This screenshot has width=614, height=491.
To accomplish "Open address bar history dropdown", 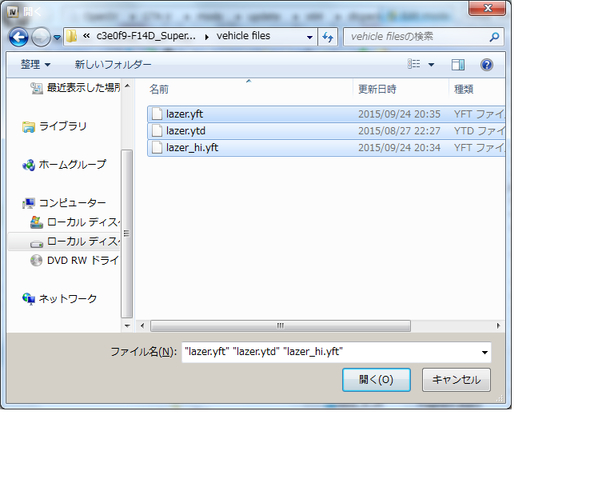I will click(x=309, y=37).
